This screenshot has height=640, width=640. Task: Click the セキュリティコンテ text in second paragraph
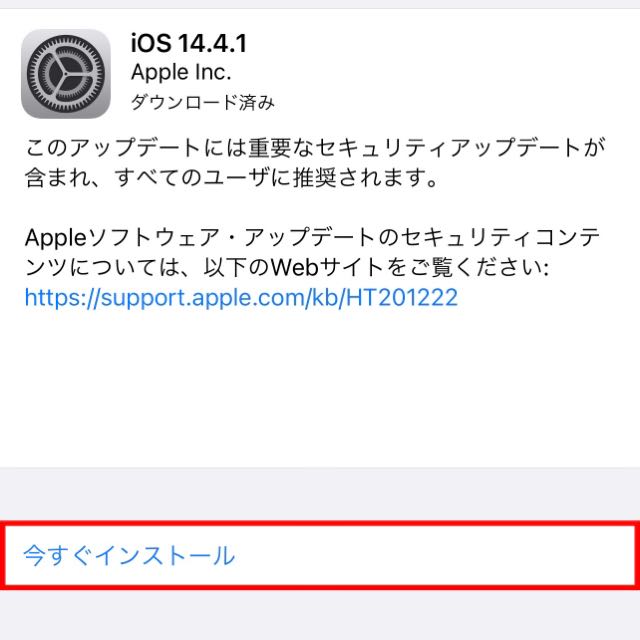[x=500, y=238]
